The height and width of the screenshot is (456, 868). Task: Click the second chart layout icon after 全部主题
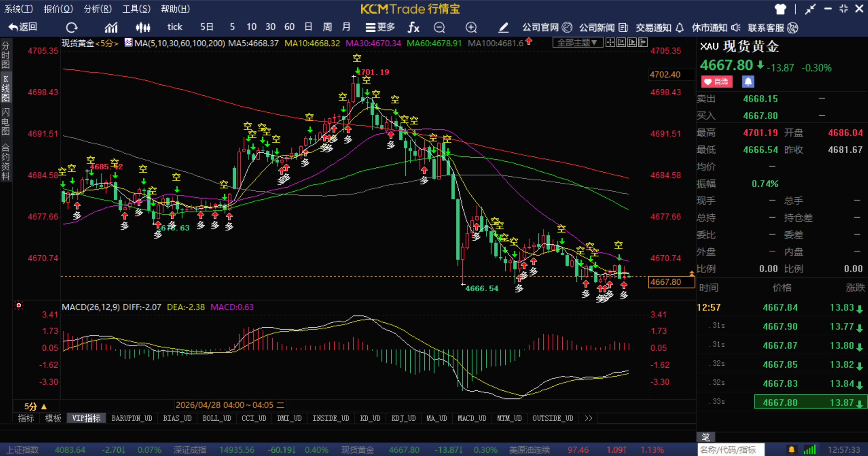[x=621, y=43]
